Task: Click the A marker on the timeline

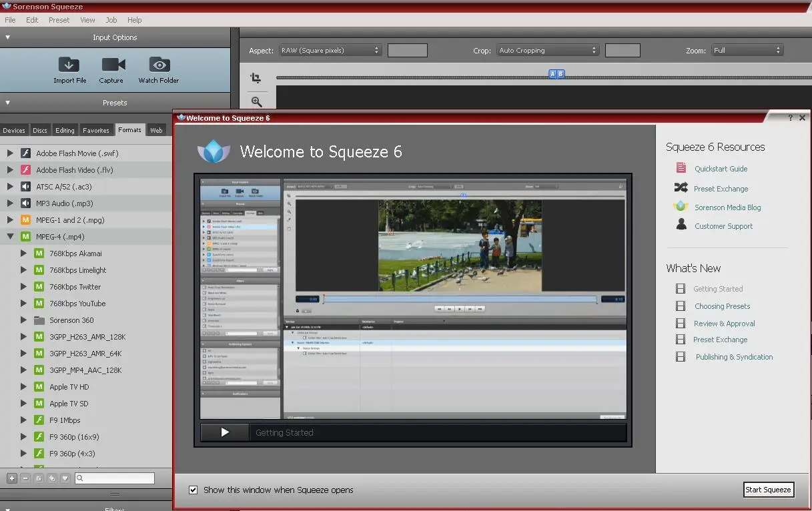Action: tap(552, 74)
